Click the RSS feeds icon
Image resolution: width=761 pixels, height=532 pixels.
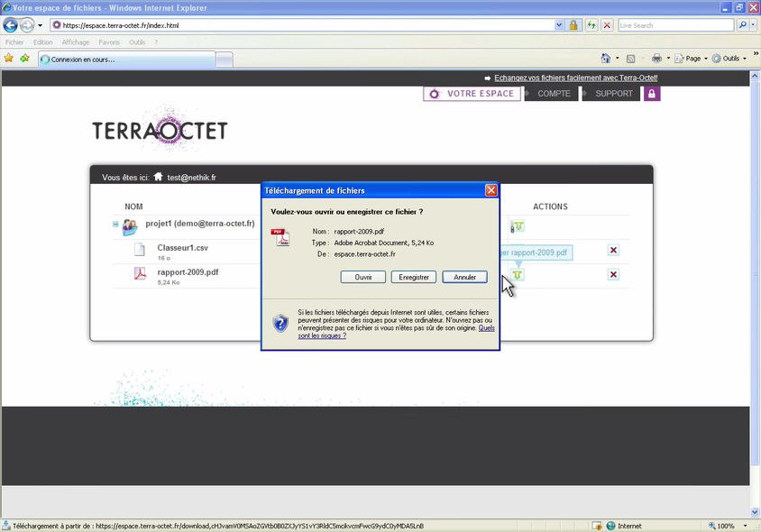coord(631,59)
